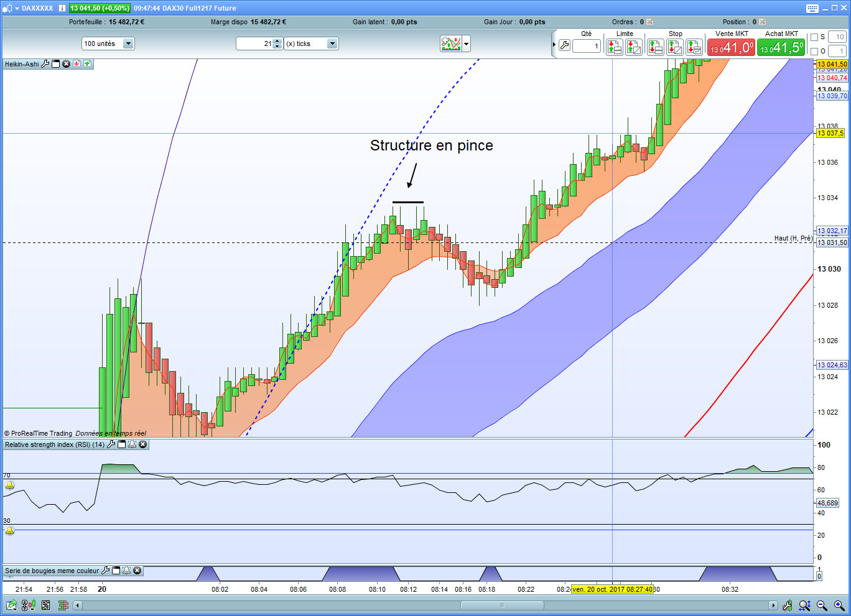Move Heikin-Ashi panel down with red arrow
The height and width of the screenshot is (616, 851).
point(77,64)
